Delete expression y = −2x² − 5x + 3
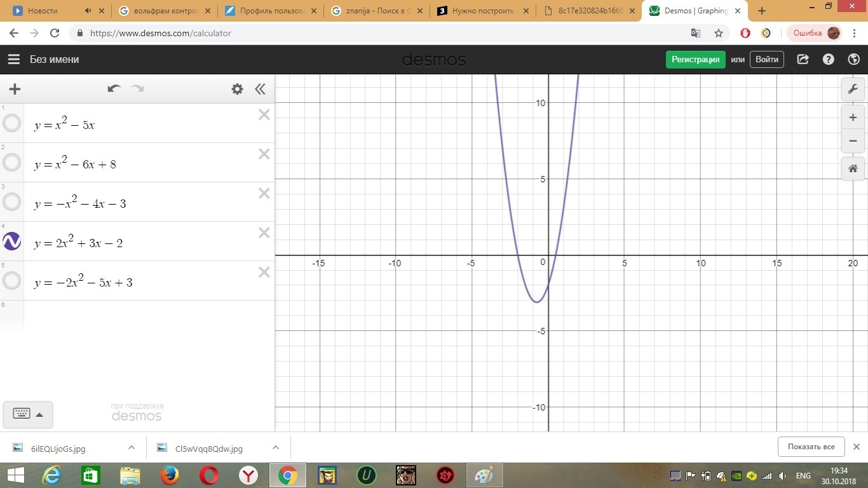Screen dimensions: 868x488 264,272
